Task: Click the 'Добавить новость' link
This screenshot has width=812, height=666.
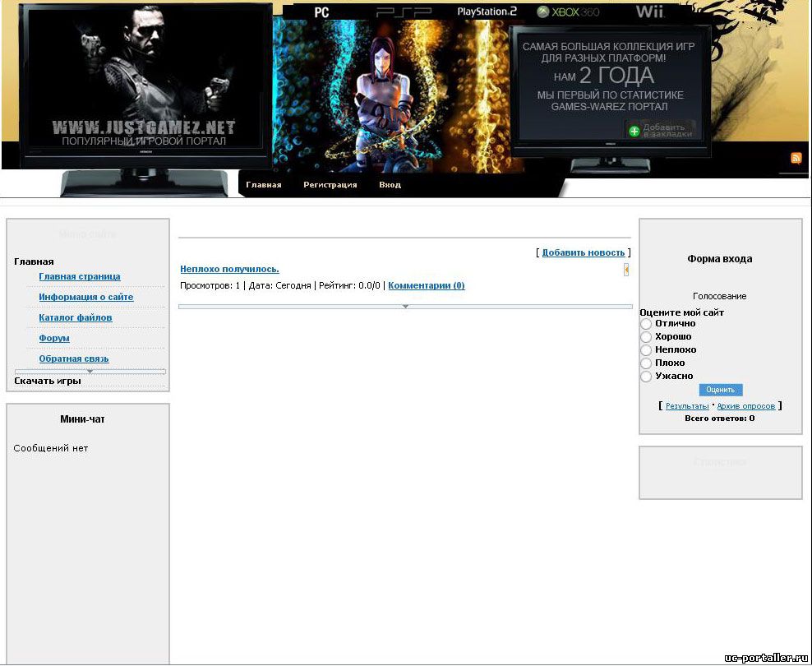Action: (584, 252)
